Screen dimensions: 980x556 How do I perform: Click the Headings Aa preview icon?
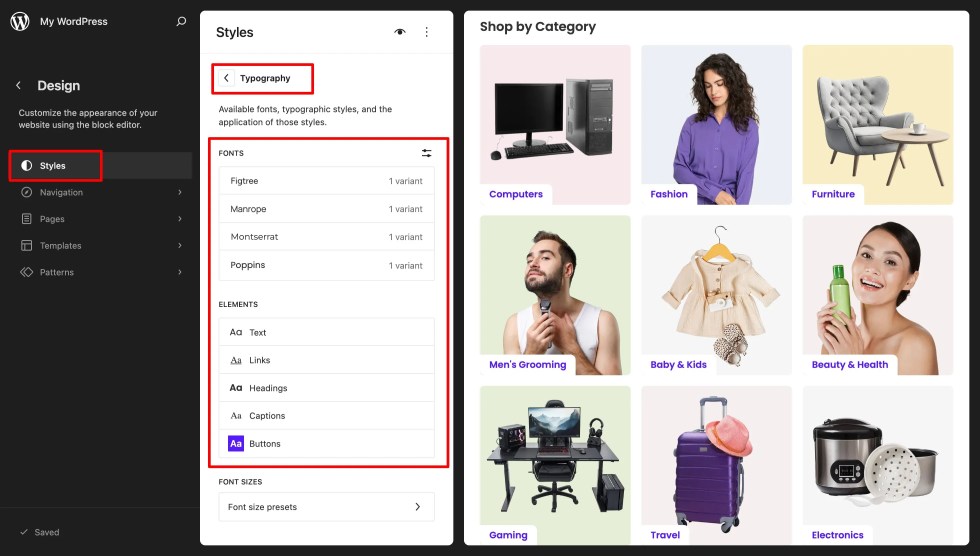pos(236,388)
